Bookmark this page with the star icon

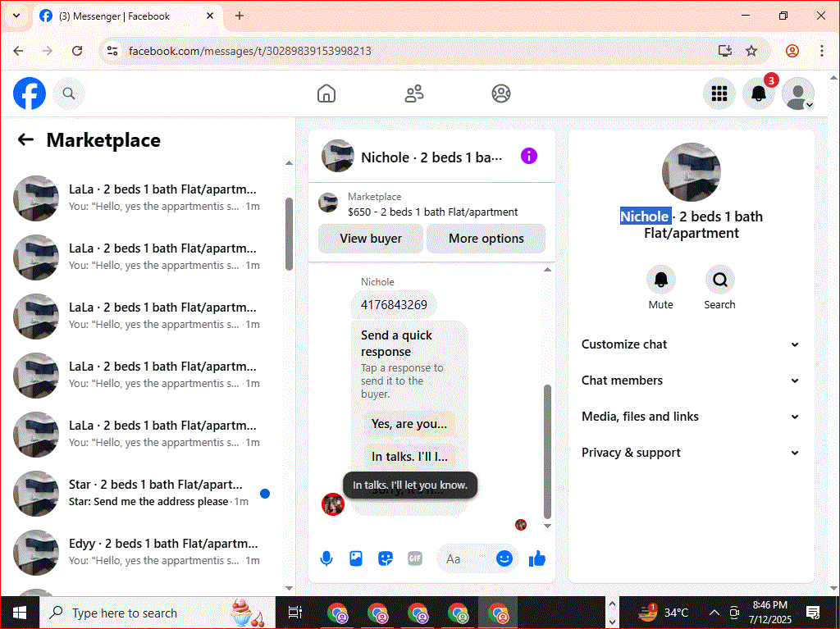(x=751, y=51)
